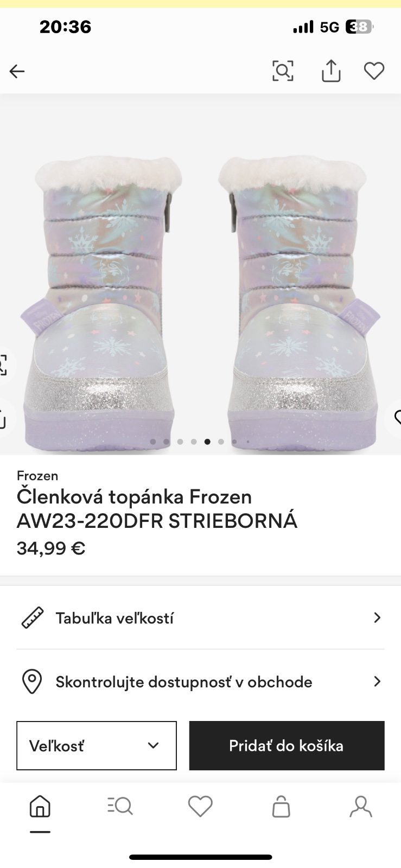This screenshot has width=401, height=868.
Task: Open wishlist heart in bottom bar
Action: [200, 807]
